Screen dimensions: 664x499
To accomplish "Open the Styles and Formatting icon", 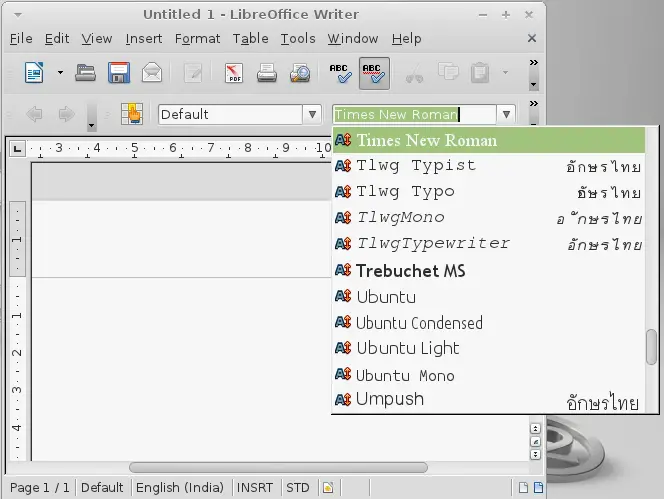I will point(132,114).
